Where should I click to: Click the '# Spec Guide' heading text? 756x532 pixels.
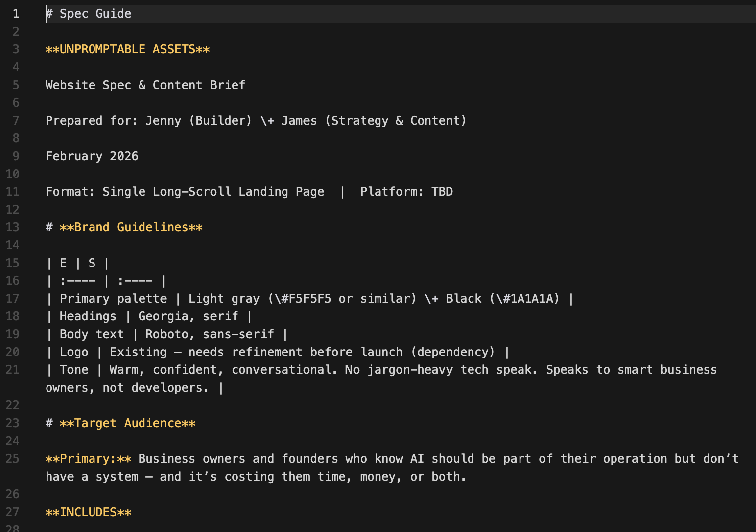tap(89, 14)
